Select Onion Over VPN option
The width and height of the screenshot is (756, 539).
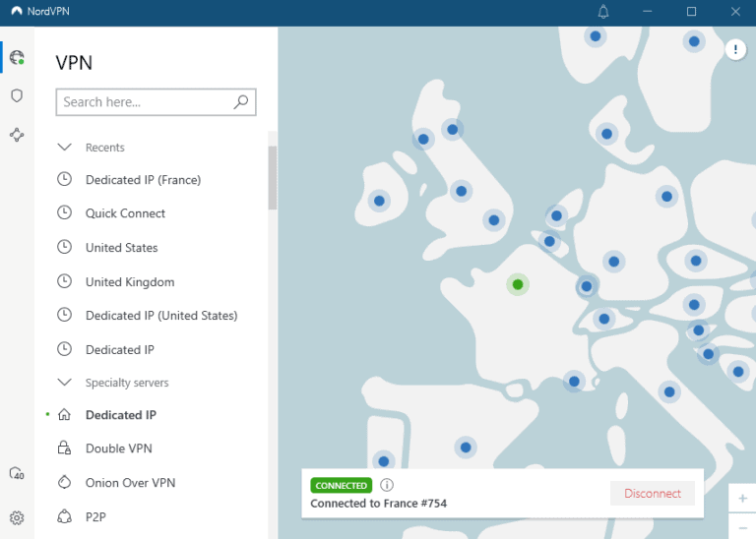tap(130, 483)
